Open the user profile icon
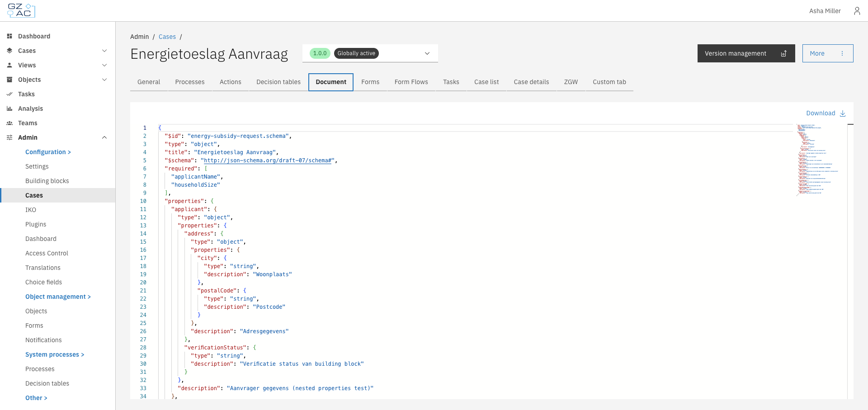 coord(857,11)
